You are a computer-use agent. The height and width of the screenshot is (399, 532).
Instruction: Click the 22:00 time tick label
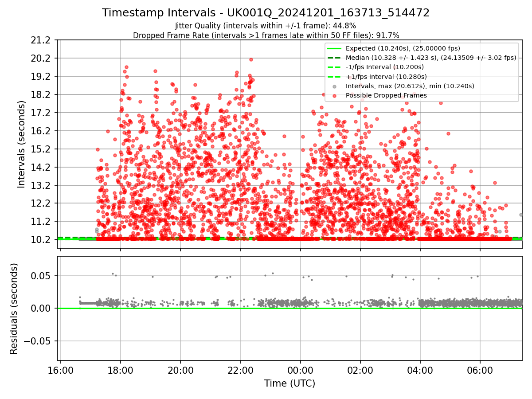240,370
